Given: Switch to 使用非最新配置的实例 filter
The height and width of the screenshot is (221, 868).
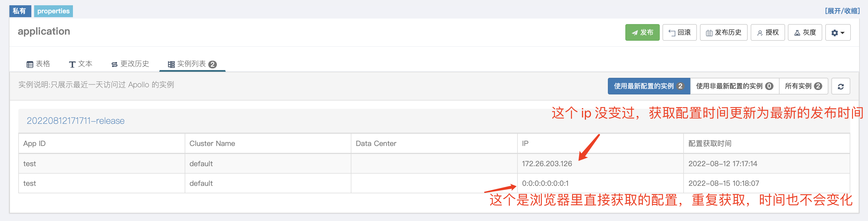Looking at the screenshot, I should pos(735,86).
